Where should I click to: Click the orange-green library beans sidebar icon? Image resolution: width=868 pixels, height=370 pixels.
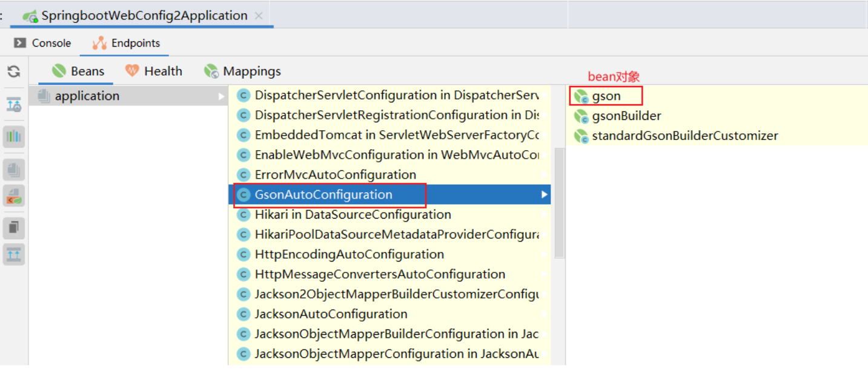point(14,196)
